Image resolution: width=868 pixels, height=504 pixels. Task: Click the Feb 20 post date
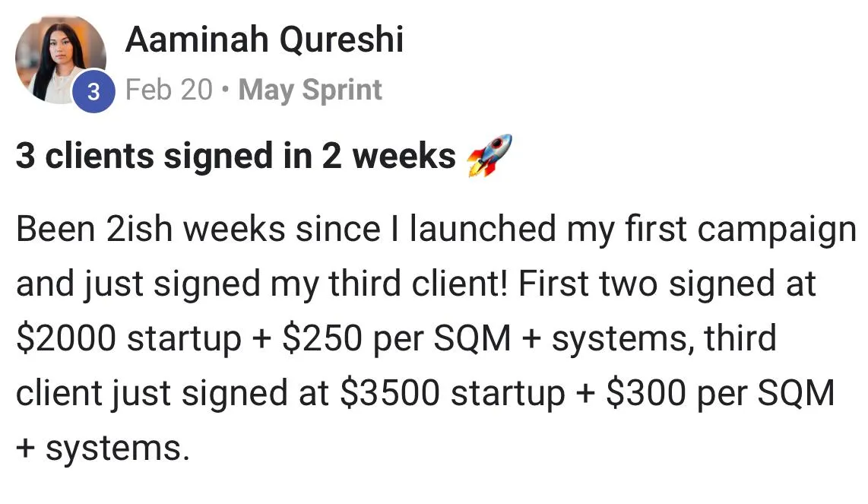169,90
